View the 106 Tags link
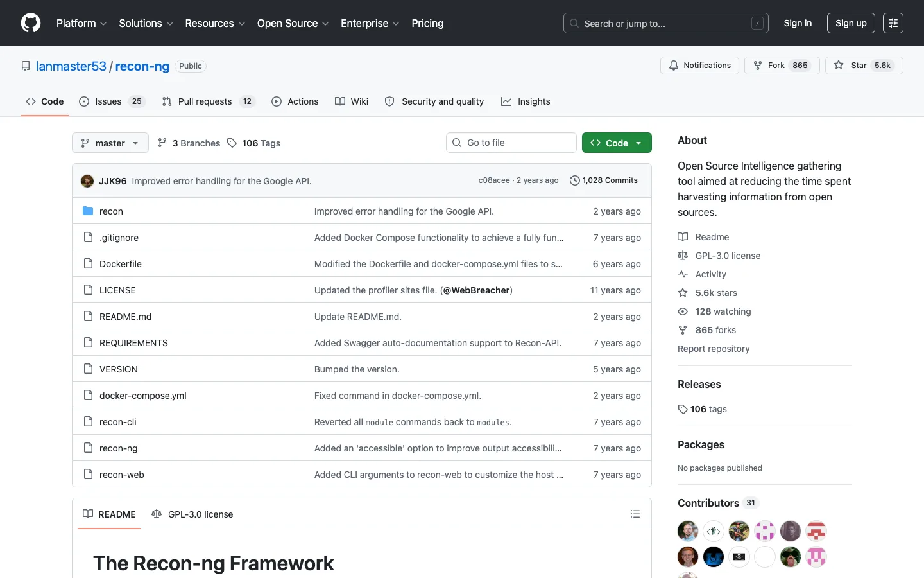 [x=254, y=143]
